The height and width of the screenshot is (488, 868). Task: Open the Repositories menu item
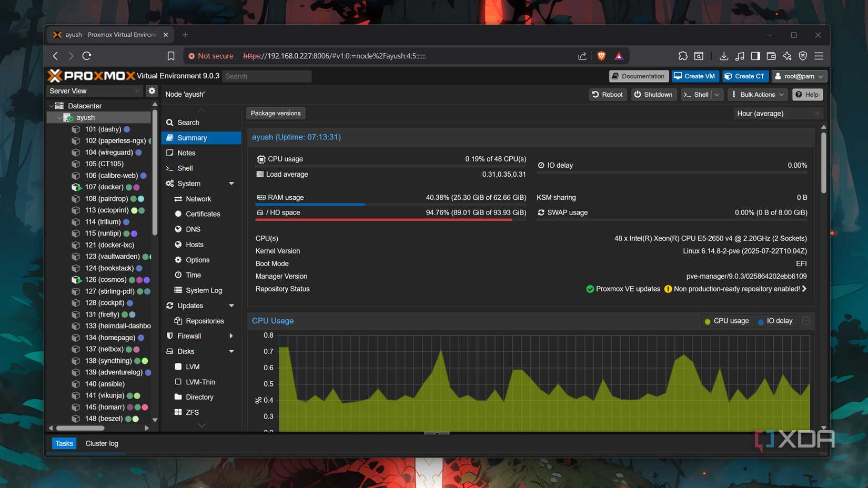pyautogui.click(x=201, y=321)
